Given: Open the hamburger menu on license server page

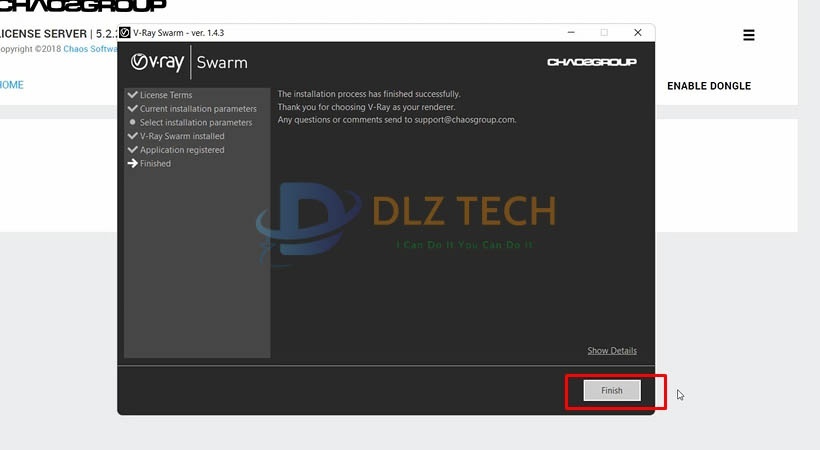Looking at the screenshot, I should point(748,35).
